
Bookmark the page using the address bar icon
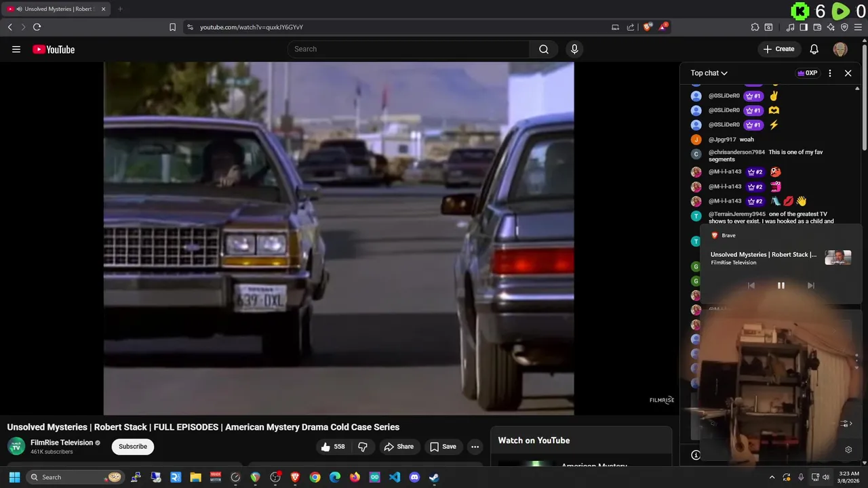(x=172, y=27)
